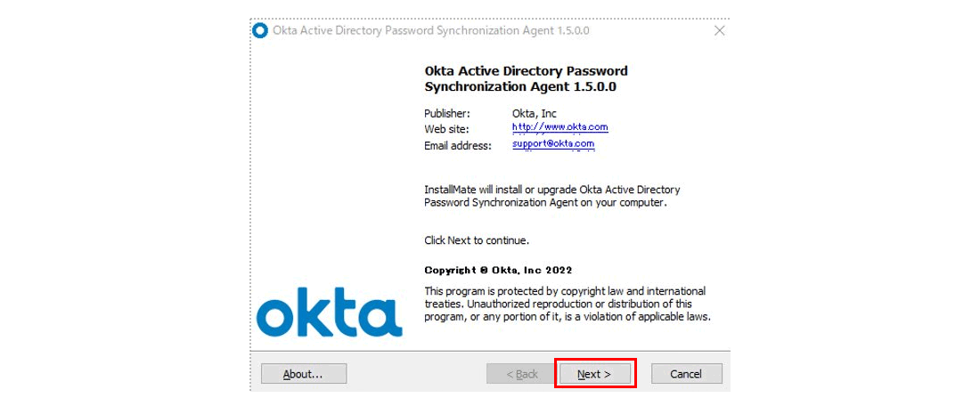980x406 pixels.
Task: Click the large blue okta logo
Action: [x=330, y=311]
